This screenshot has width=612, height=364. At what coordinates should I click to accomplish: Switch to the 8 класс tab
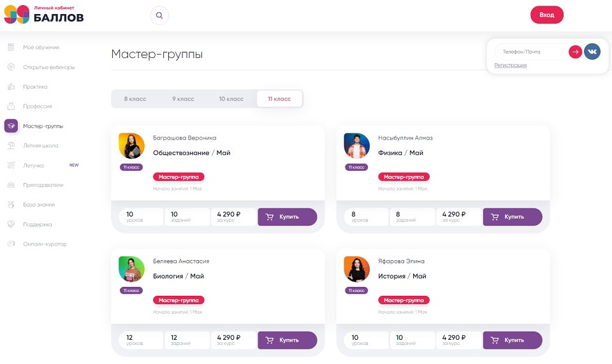pyautogui.click(x=135, y=99)
